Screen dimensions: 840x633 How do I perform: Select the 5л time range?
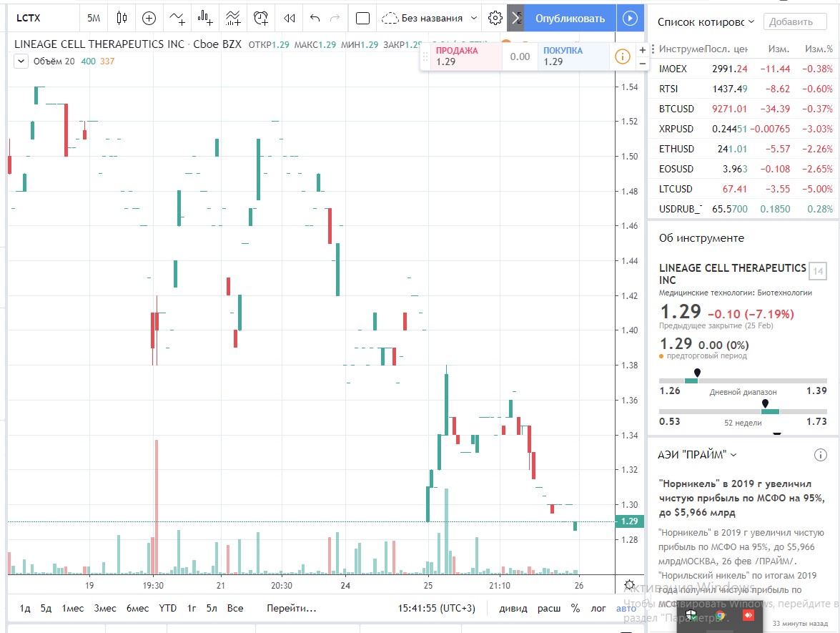click(x=212, y=609)
